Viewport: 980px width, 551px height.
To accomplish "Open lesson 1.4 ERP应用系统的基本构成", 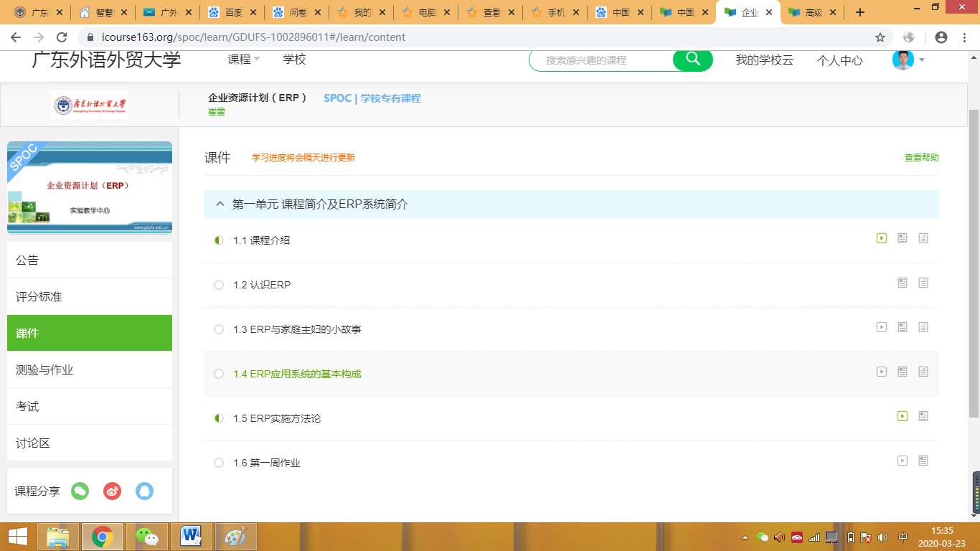I will point(297,374).
